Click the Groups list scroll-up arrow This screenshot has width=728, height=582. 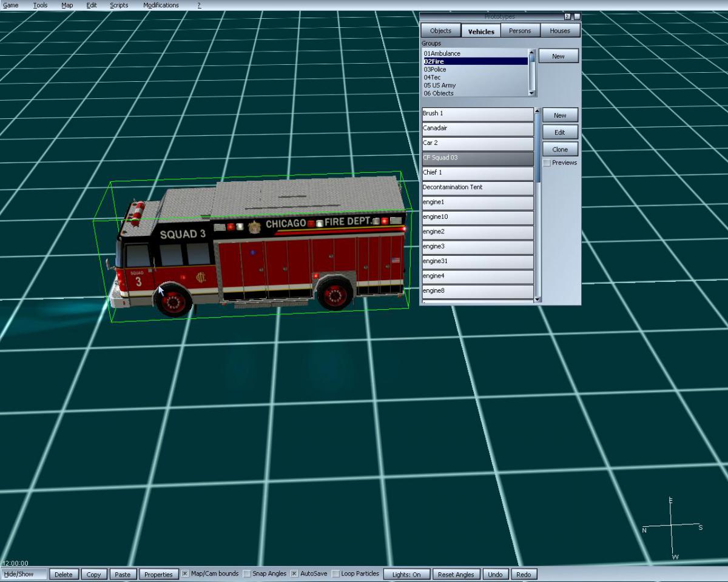click(x=532, y=52)
